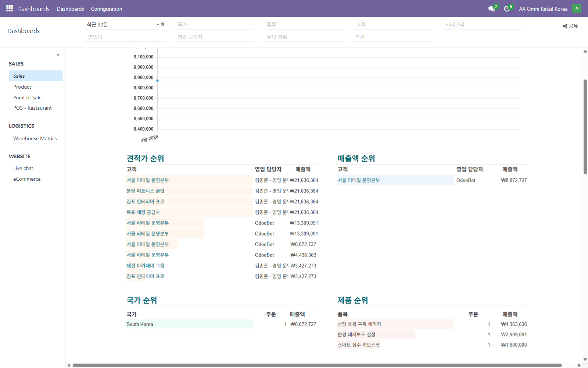
Task: Open the apps grid home menu
Action: (10, 8)
